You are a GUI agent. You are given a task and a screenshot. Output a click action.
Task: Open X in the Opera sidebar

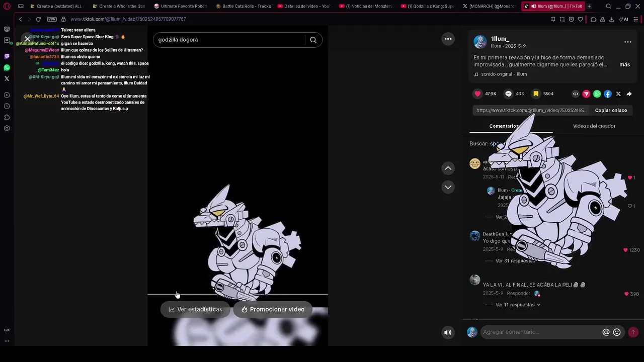[x=7, y=78]
